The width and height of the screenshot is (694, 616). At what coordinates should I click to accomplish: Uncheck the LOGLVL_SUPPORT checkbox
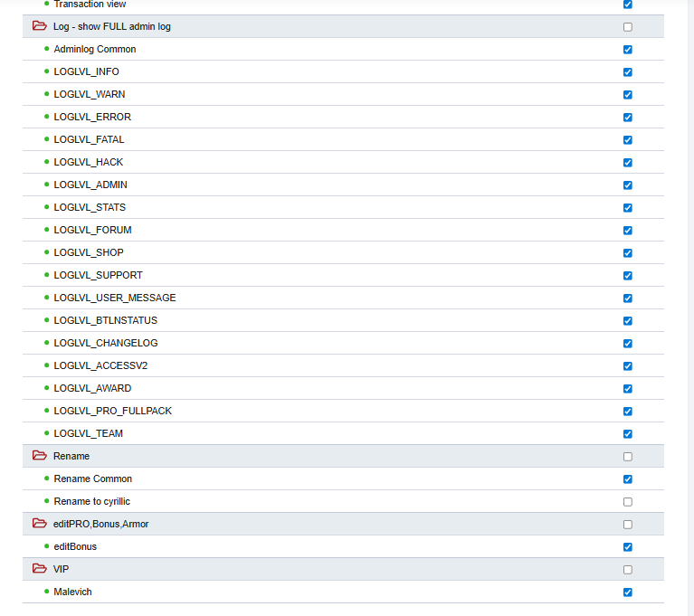(628, 276)
